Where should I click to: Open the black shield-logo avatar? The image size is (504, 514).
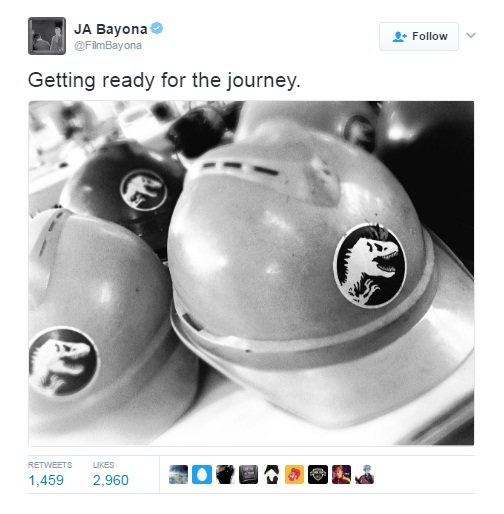[x=318, y=474]
